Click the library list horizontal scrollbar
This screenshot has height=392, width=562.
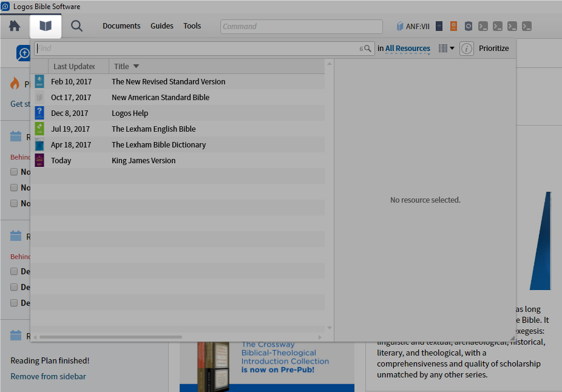tap(110, 337)
